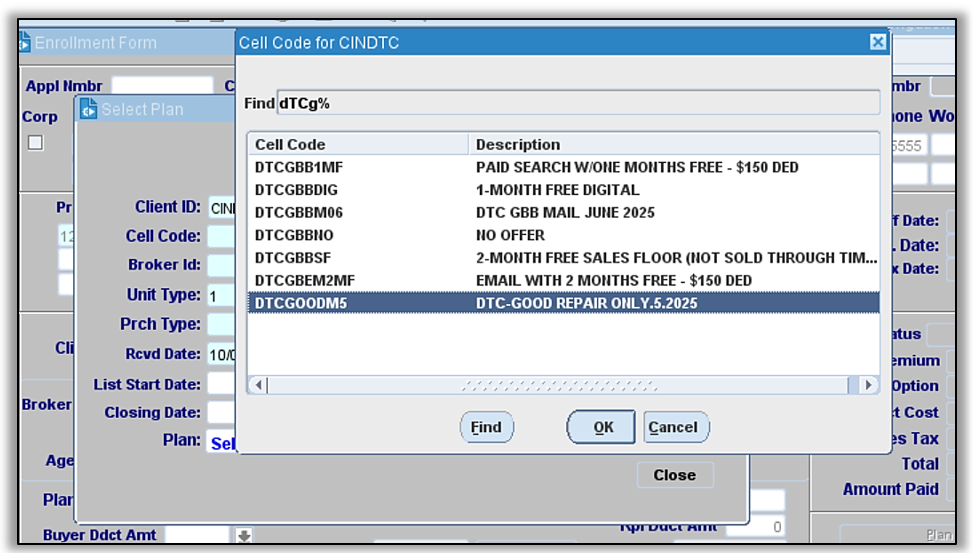Click the horizontal scrollbar left arrow
Screen dimensions: 973x553
click(x=258, y=385)
